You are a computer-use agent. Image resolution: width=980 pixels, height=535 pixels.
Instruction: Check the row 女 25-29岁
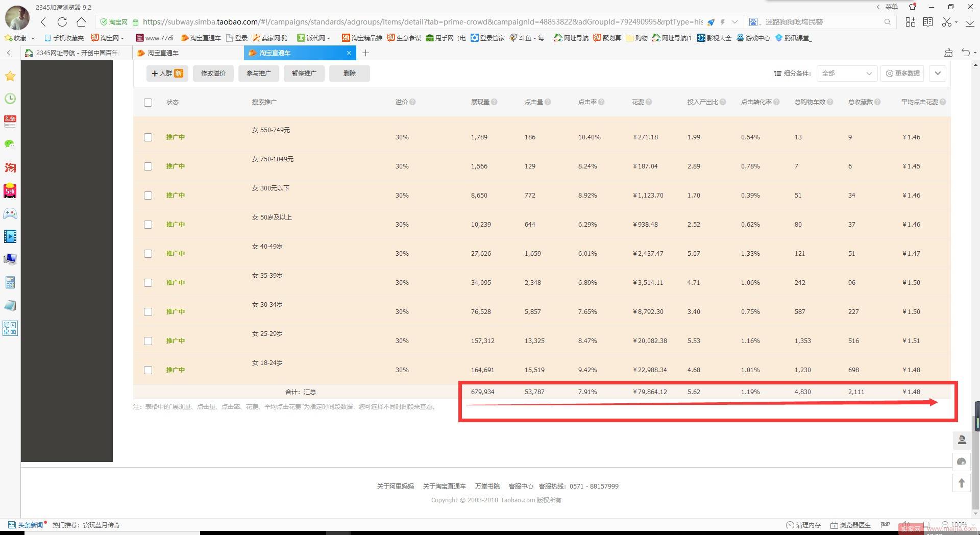148,341
